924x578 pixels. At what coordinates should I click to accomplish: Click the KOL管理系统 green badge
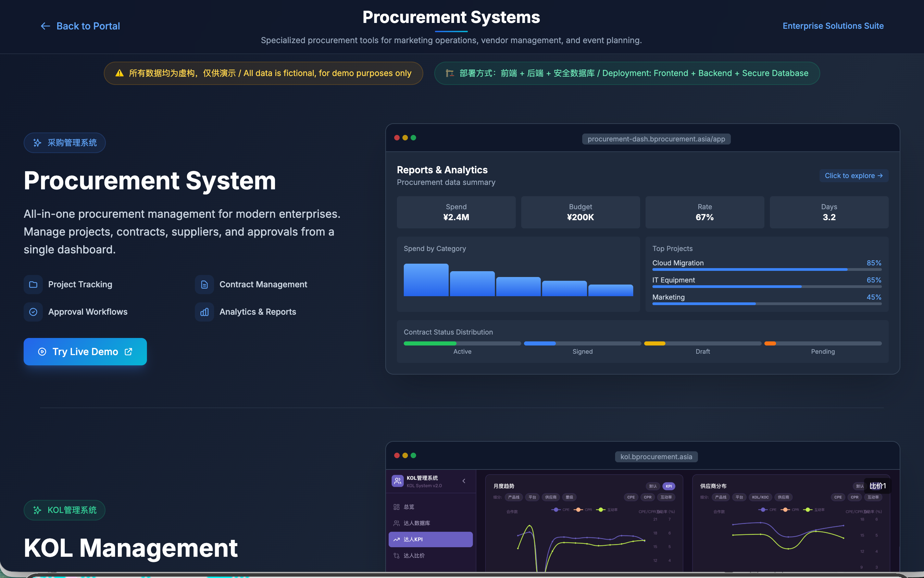pyautogui.click(x=65, y=510)
